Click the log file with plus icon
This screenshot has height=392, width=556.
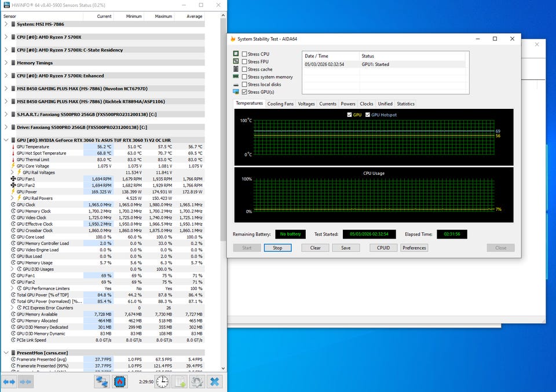click(180, 382)
